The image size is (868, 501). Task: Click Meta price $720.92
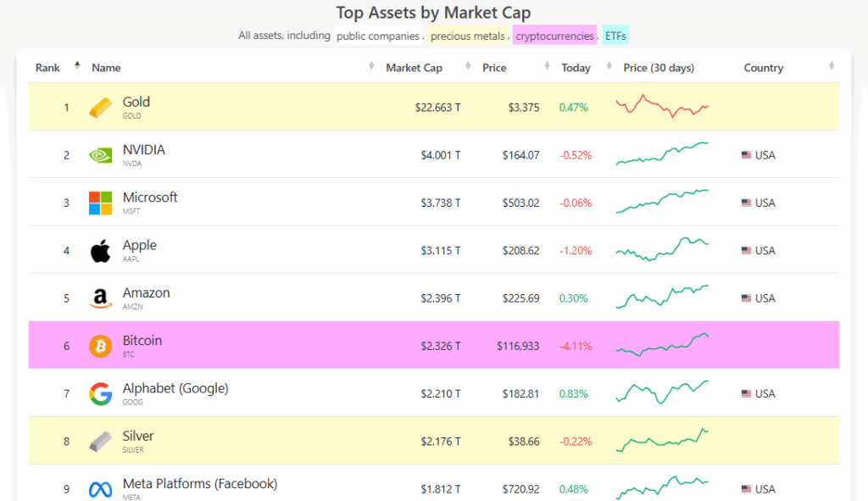pyautogui.click(x=521, y=489)
